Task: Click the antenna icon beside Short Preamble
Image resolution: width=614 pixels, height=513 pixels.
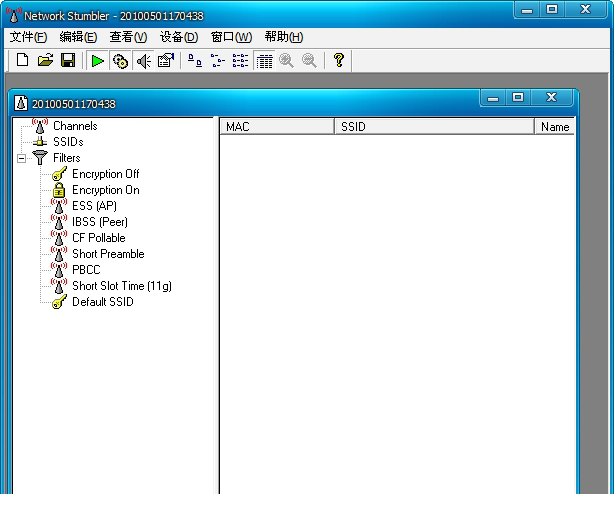Action: 59,254
